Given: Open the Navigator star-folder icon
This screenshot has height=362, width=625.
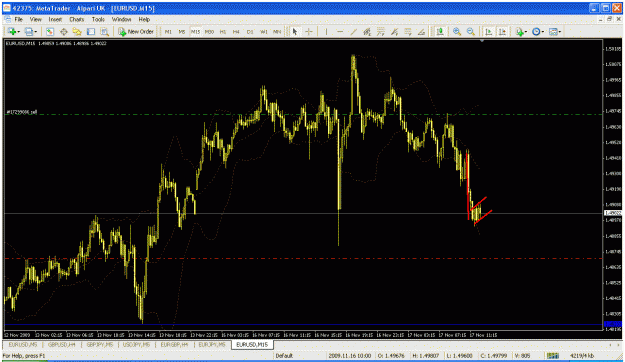Looking at the screenshot, I should (x=77, y=31).
